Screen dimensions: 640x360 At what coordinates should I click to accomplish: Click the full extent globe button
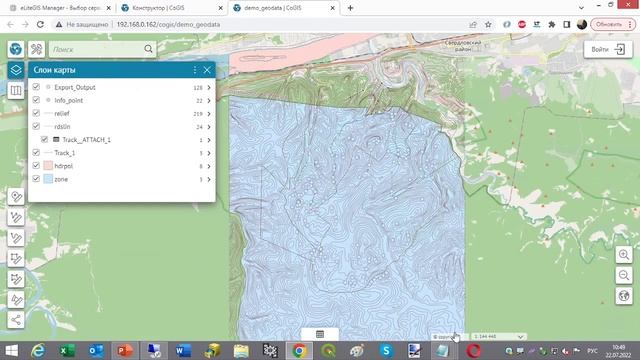point(624,296)
